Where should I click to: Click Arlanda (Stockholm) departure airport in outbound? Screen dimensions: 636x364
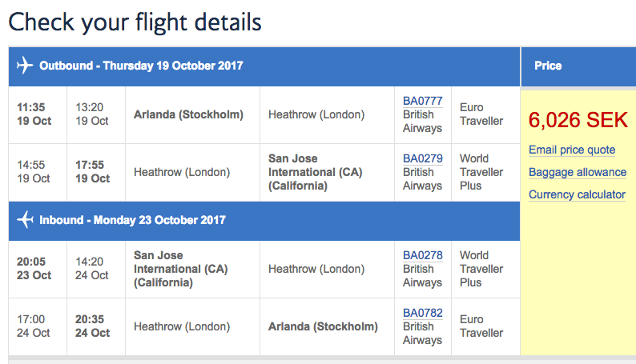pos(188,114)
